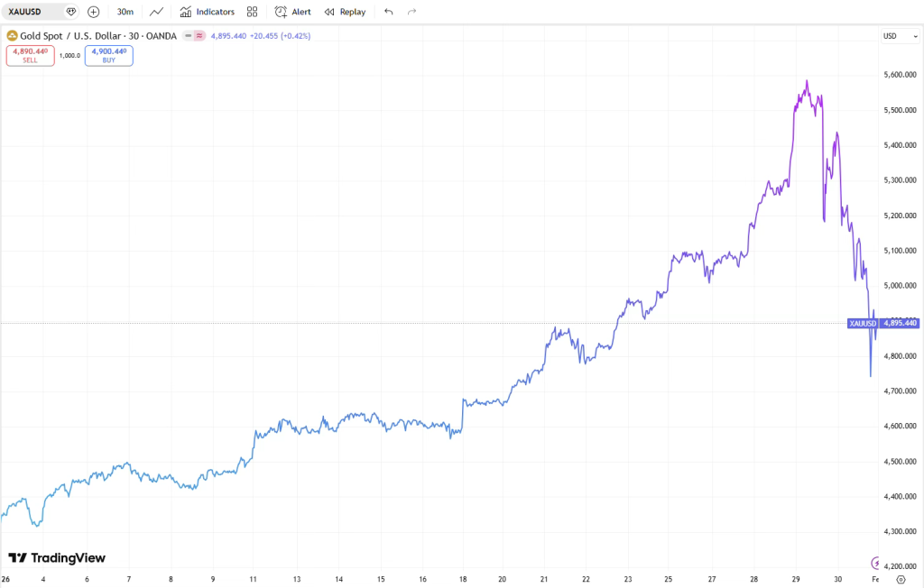Start bar Replay mode

[345, 12]
